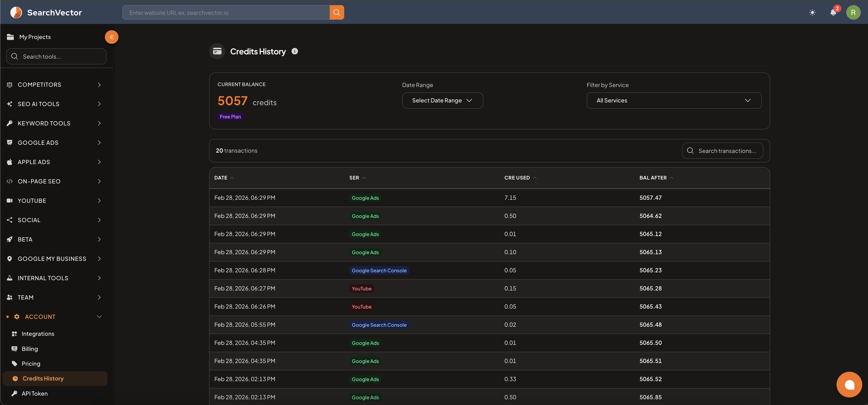This screenshot has height=405, width=868.
Task: Open the All Services filter dropdown
Action: [674, 100]
